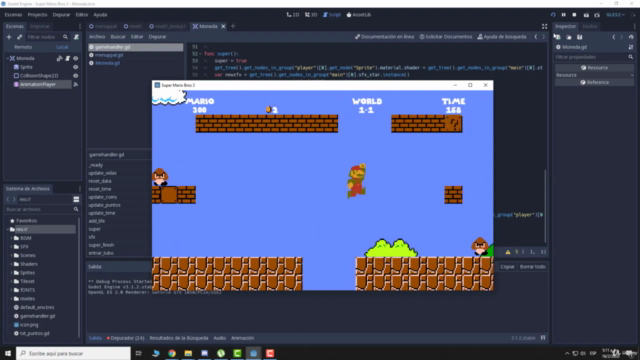Jump to the update_coins method
Screen dimensions: 640x360
pyautogui.click(x=102, y=197)
